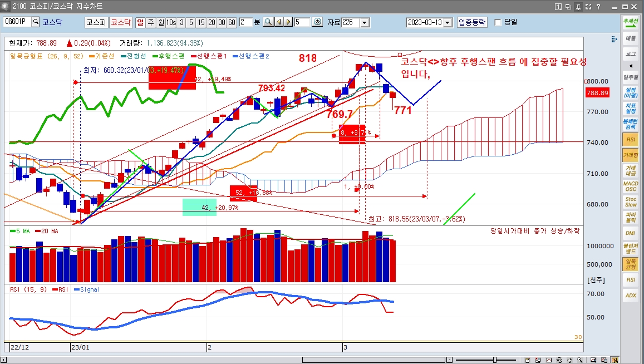
Task: Select the 20 minute period button
Action: click(212, 22)
